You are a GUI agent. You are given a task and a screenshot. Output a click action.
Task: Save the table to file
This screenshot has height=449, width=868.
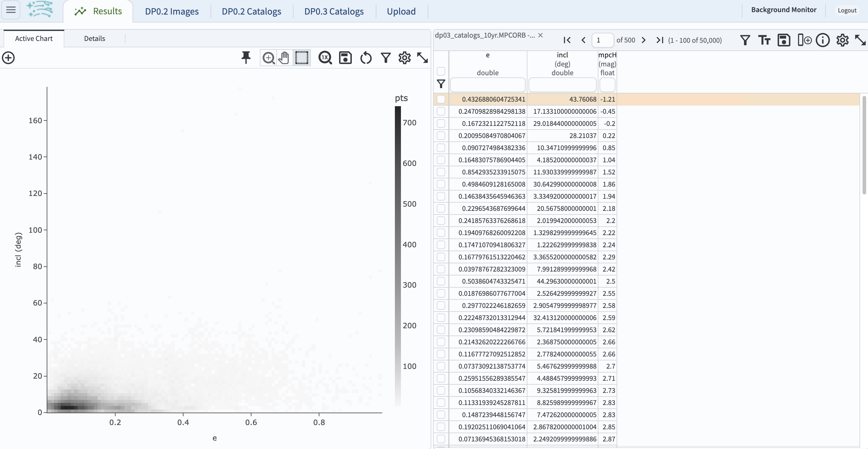[784, 40]
